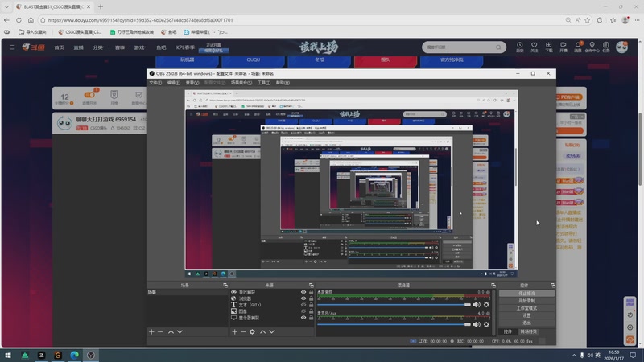Open OBS 设置 settings button
The width and height of the screenshot is (644, 362).
pyautogui.click(x=526, y=315)
